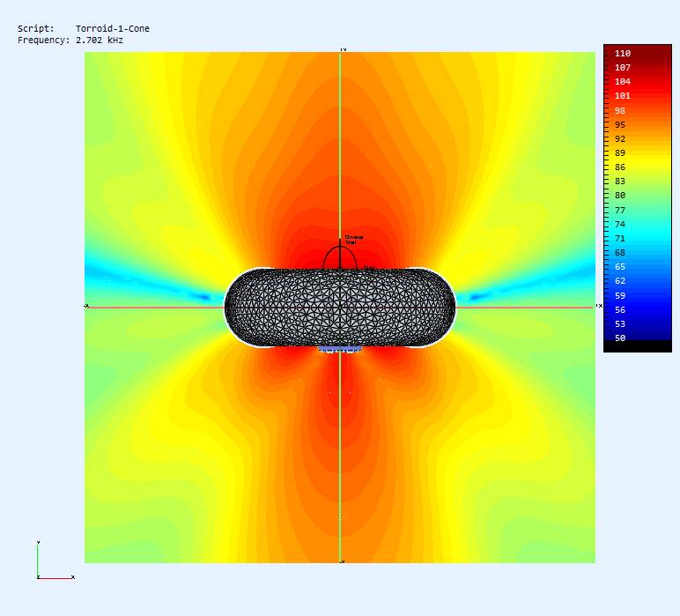
Task: Click the 86 label on color scale
Action: (x=620, y=167)
